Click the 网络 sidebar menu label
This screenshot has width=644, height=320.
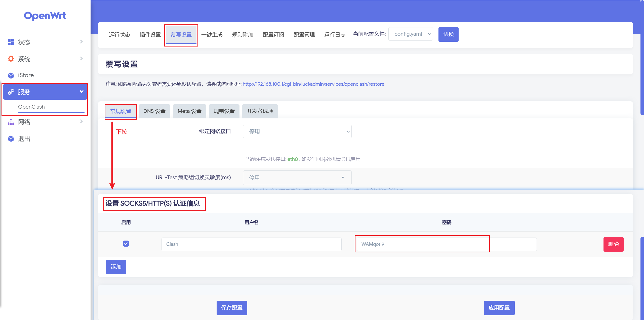[24, 122]
